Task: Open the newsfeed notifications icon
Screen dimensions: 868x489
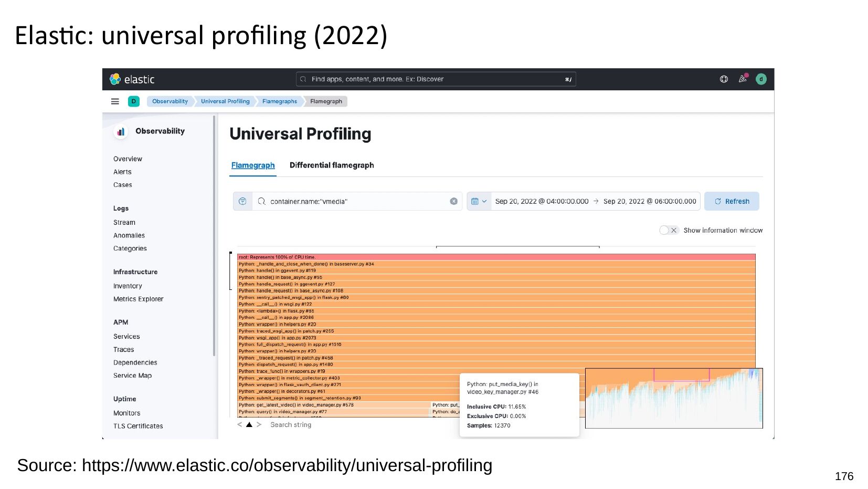Action: (x=743, y=79)
